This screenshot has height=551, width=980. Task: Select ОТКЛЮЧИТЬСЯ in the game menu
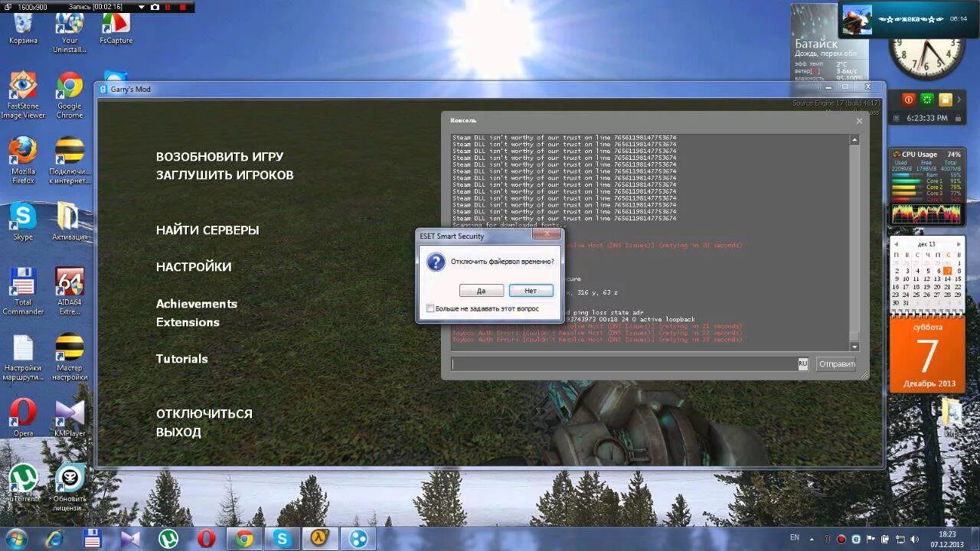(x=204, y=414)
